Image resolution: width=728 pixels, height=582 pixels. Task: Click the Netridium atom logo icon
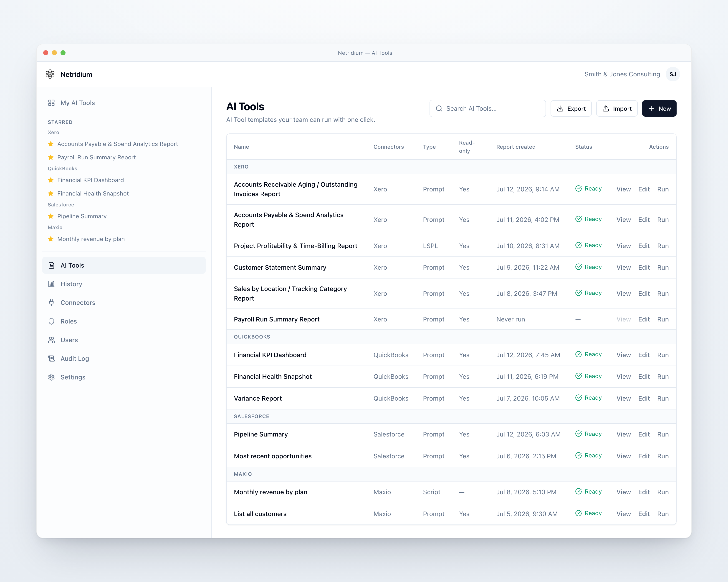[x=50, y=74]
